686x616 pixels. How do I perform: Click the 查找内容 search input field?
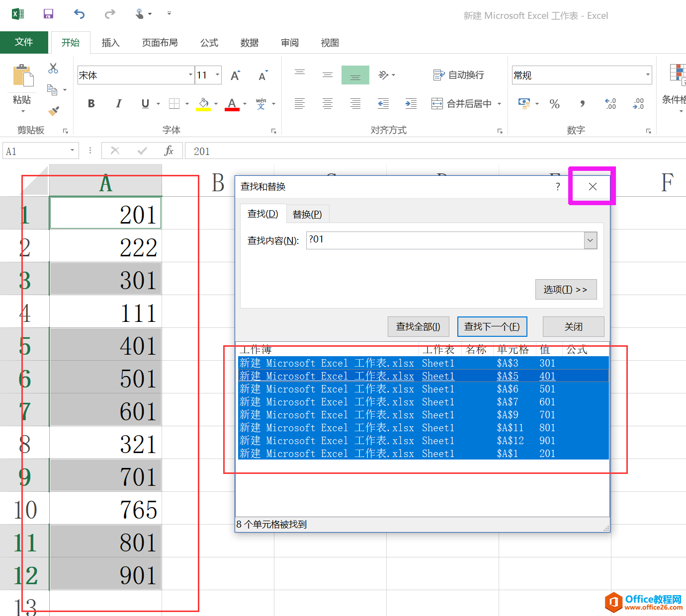[445, 240]
